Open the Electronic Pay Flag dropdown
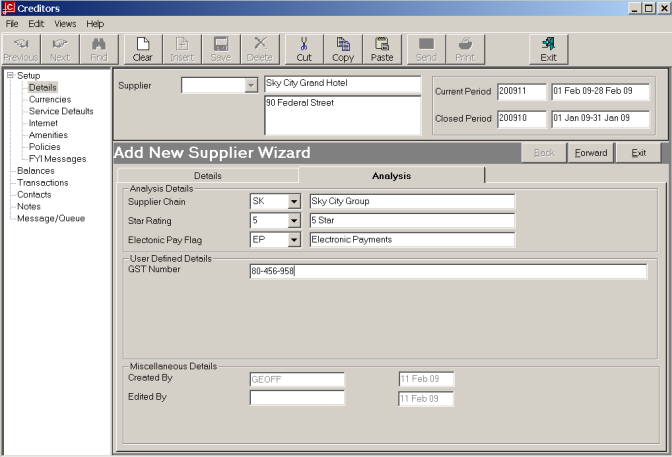 pos(294,240)
